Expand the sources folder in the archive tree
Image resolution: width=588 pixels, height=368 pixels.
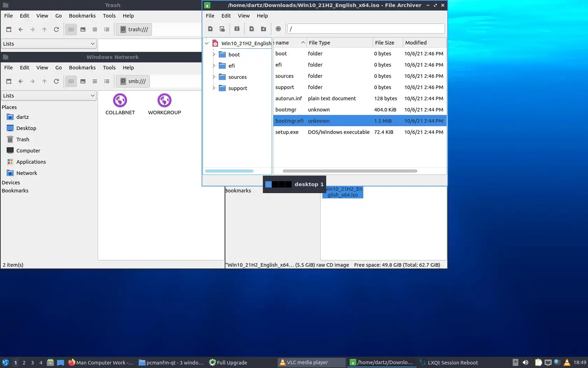[x=213, y=77]
